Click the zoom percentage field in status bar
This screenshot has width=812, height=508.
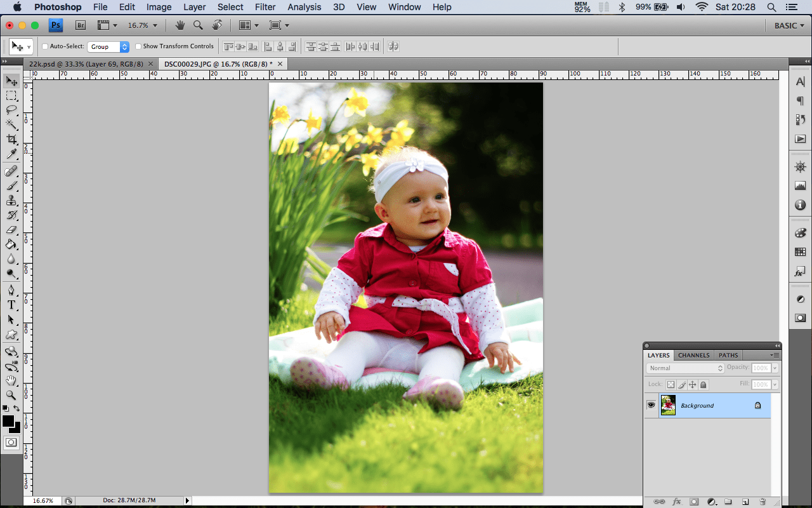43,500
